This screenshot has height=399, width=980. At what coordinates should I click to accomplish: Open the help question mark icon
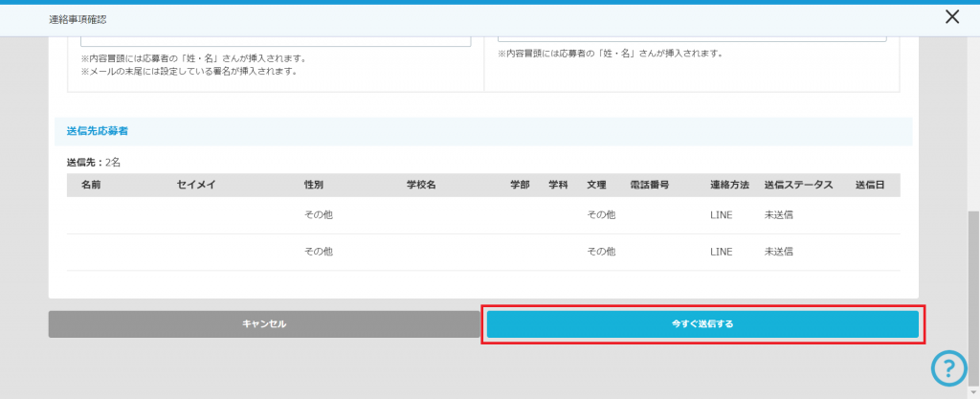(x=948, y=367)
